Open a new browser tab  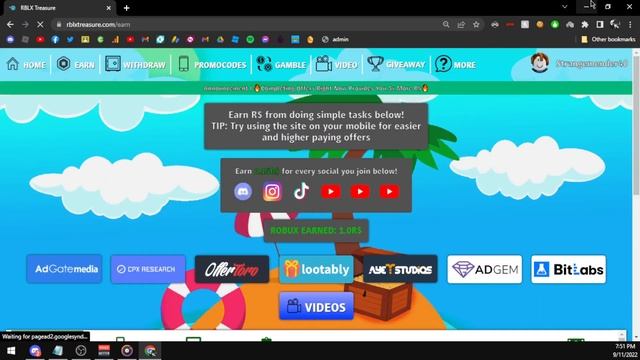(x=127, y=8)
